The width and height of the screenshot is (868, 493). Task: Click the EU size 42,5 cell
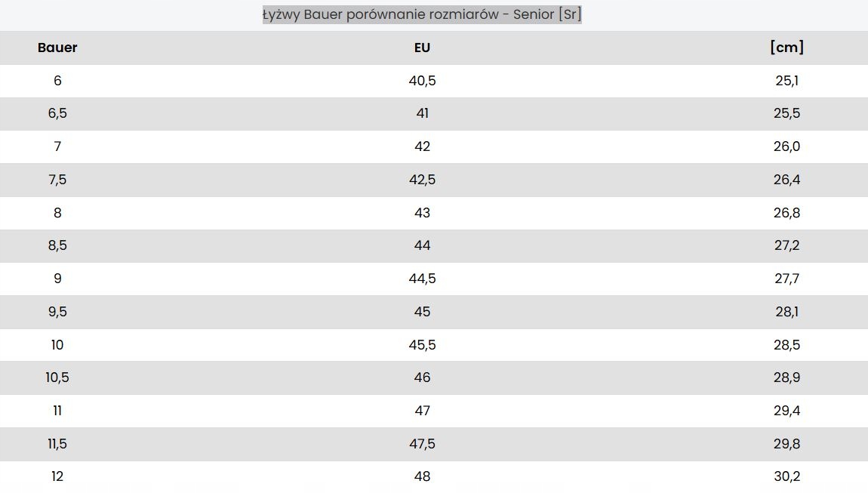coord(422,180)
